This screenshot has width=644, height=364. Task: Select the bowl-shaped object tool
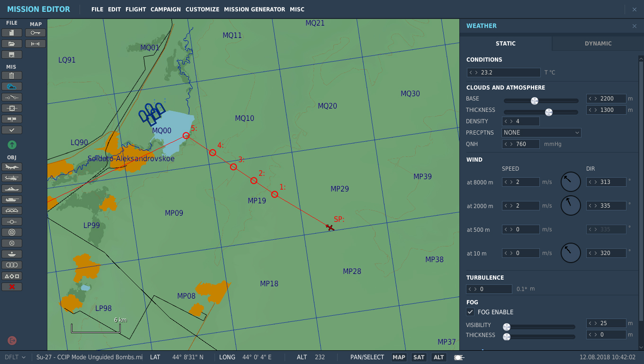click(x=12, y=254)
